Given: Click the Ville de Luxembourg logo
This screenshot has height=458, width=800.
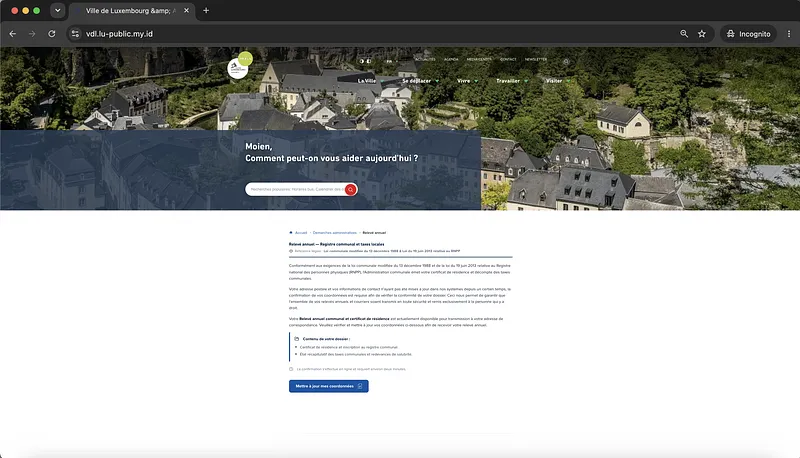Looking at the screenshot, I should 237,69.
